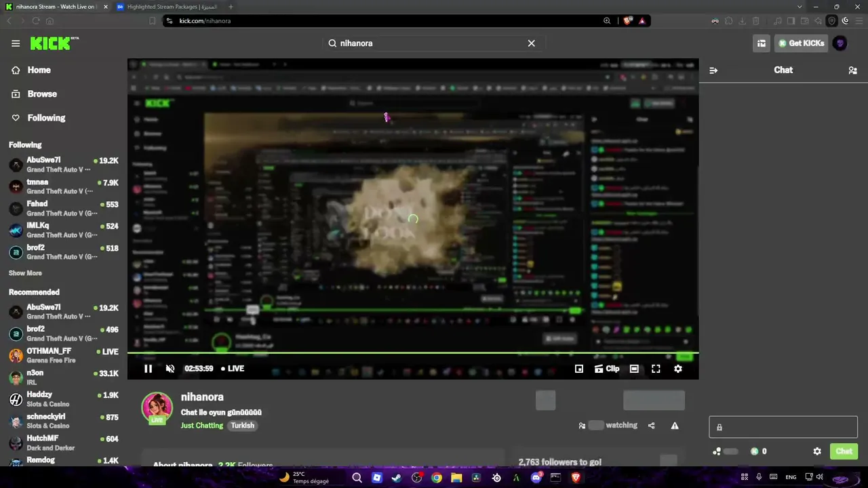
Task: Open n3on IRL channel in Recommended
Action: [x=64, y=378]
